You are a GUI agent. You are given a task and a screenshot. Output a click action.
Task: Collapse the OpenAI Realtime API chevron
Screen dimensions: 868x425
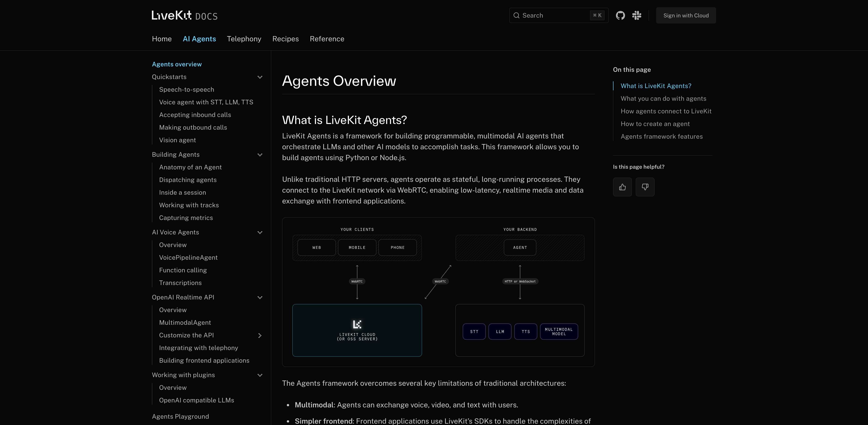click(x=260, y=297)
